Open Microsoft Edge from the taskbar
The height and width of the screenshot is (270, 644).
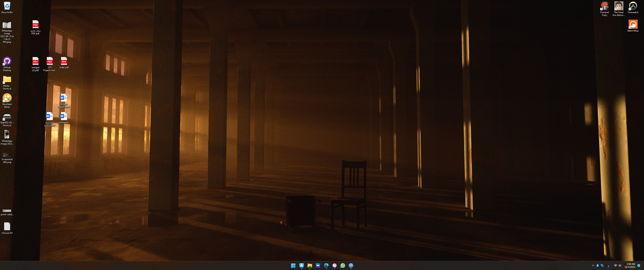click(x=326, y=265)
